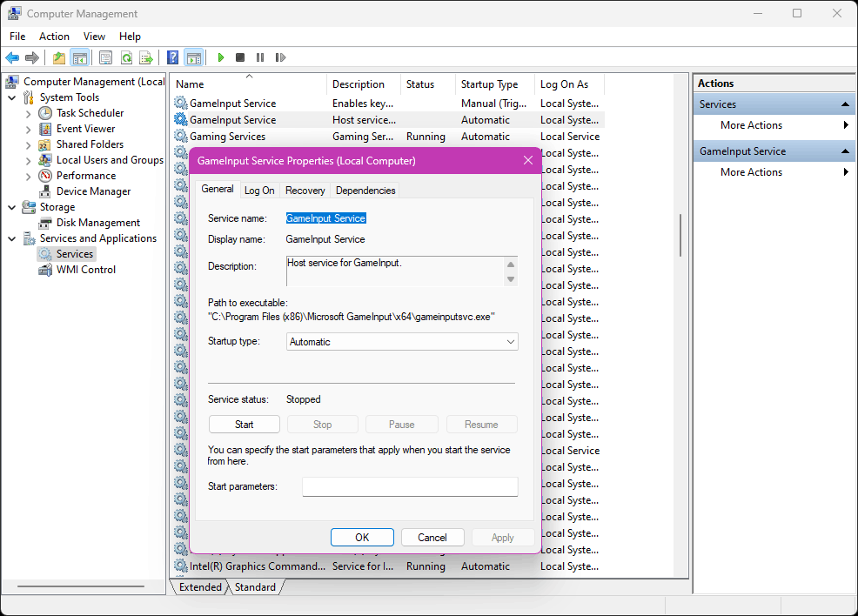Click the Computer Management title bar icon
The height and width of the screenshot is (616, 858).
14,13
